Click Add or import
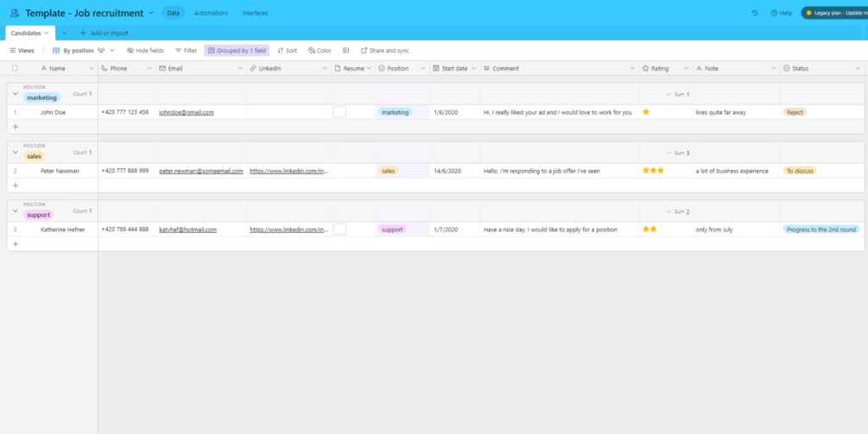 [104, 33]
